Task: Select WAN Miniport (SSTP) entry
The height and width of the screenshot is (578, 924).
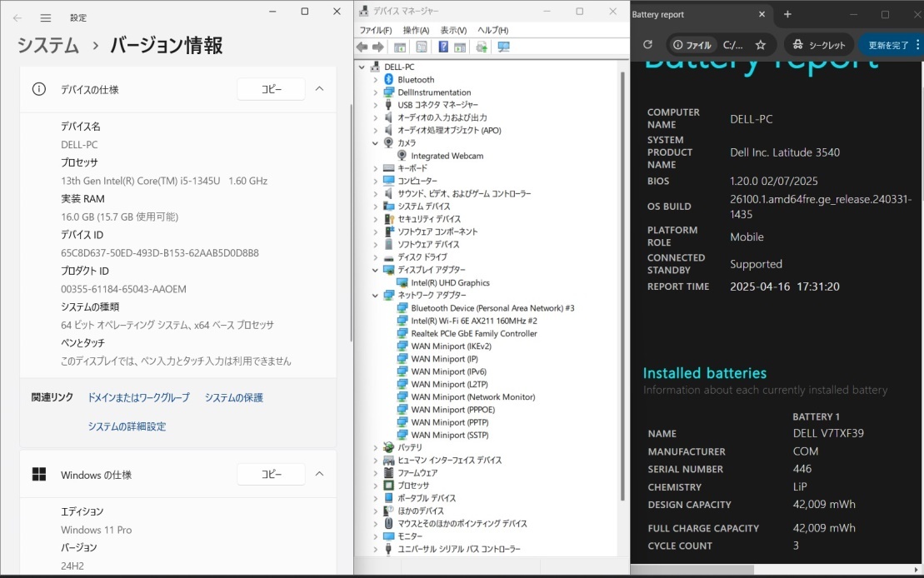Action: tap(450, 435)
